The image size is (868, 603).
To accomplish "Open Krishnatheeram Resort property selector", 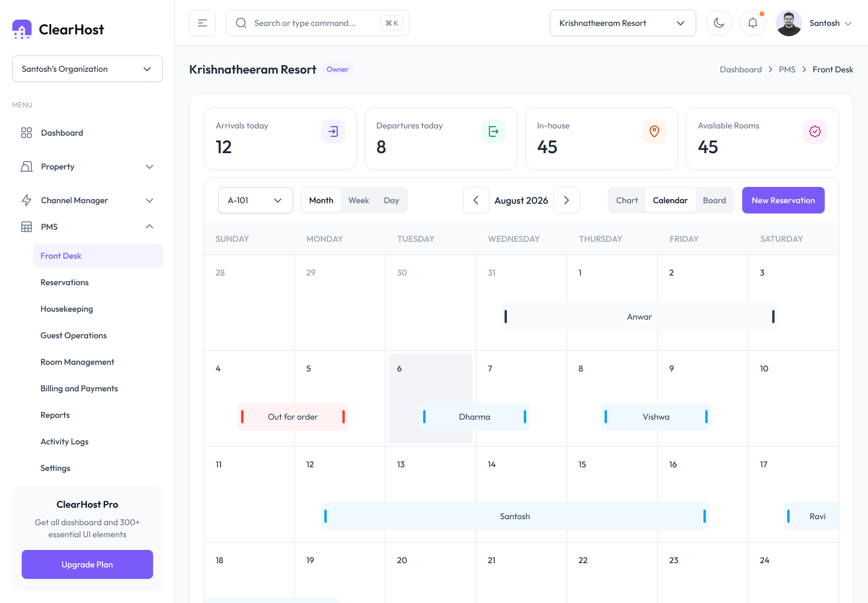I will point(623,23).
